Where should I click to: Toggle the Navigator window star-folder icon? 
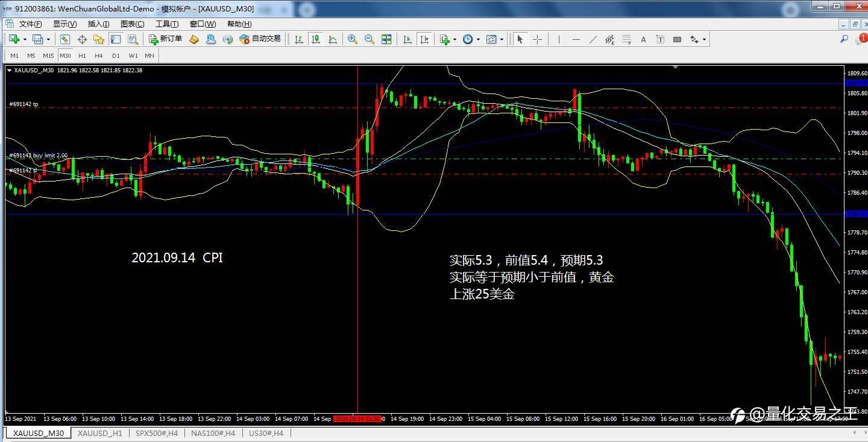99,39
